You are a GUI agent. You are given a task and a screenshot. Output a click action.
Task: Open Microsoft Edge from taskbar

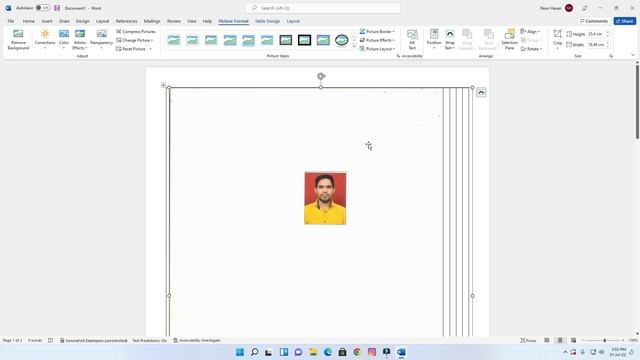328,352
